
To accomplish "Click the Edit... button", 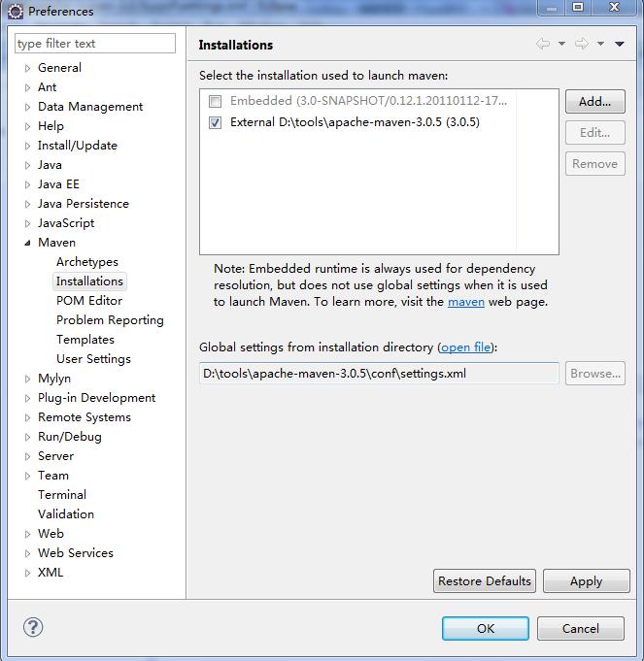I will coord(595,133).
